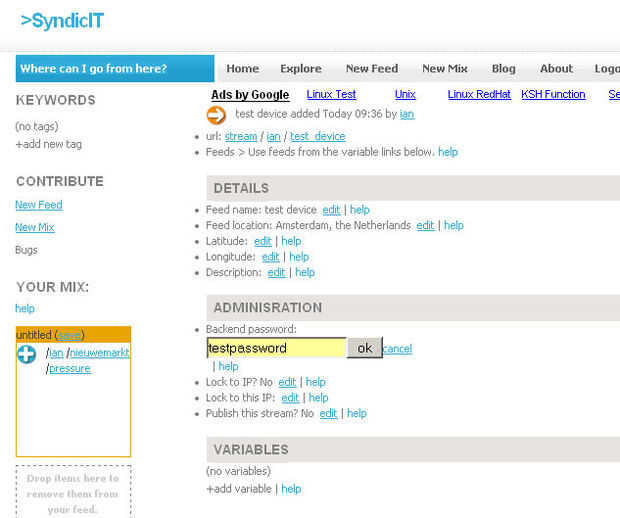The height and width of the screenshot is (518, 620).
Task: Click the pressure link in your mix
Action: tap(70, 368)
